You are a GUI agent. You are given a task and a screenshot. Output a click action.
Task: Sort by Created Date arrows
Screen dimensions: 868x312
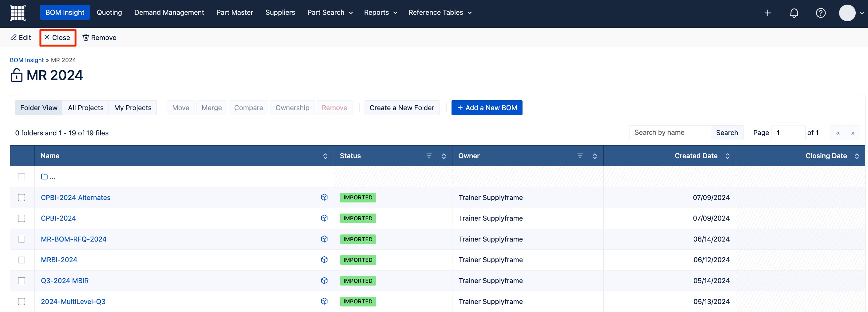pos(728,156)
